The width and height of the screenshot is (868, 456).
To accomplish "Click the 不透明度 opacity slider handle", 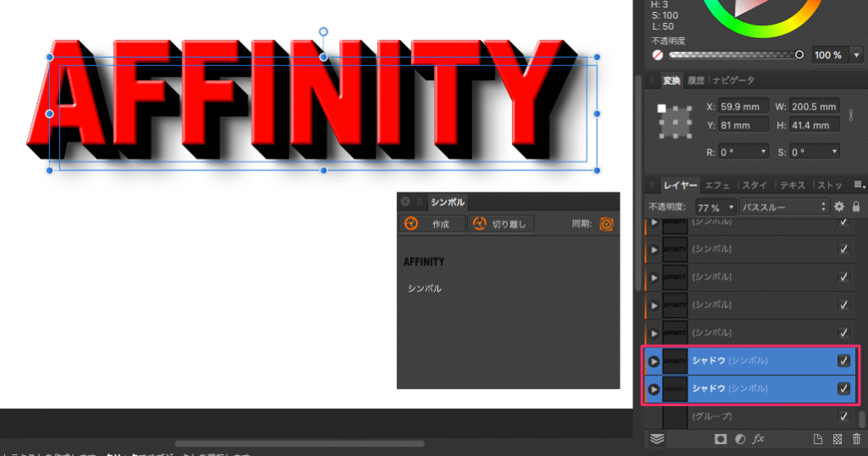I will [x=798, y=54].
